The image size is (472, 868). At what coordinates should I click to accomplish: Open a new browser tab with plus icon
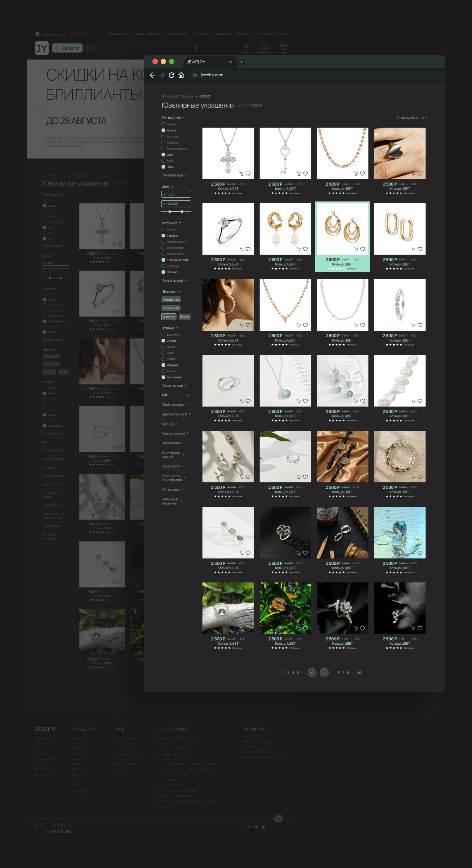[241, 62]
